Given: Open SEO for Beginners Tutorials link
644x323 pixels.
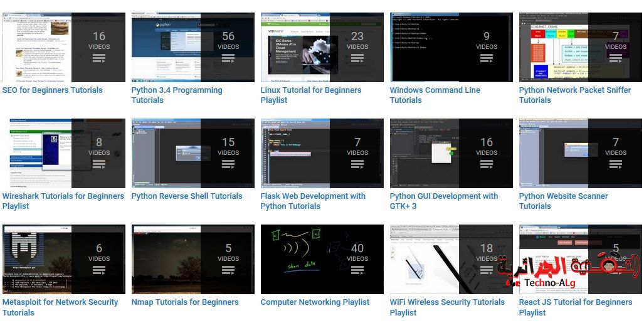Looking at the screenshot, I should click(x=53, y=90).
